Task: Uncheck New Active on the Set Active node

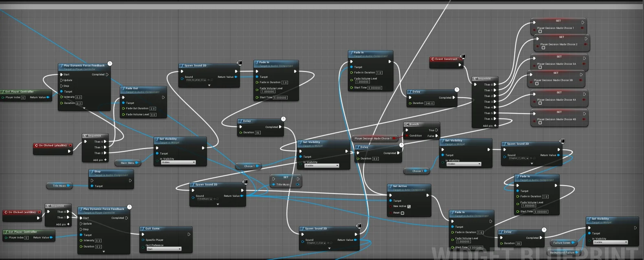Action: point(409,207)
